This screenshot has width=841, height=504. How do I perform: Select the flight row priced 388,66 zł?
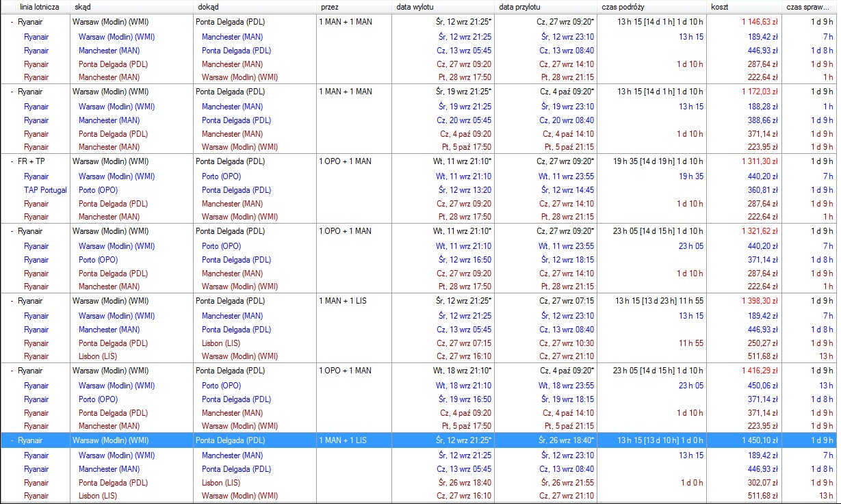coord(419,120)
